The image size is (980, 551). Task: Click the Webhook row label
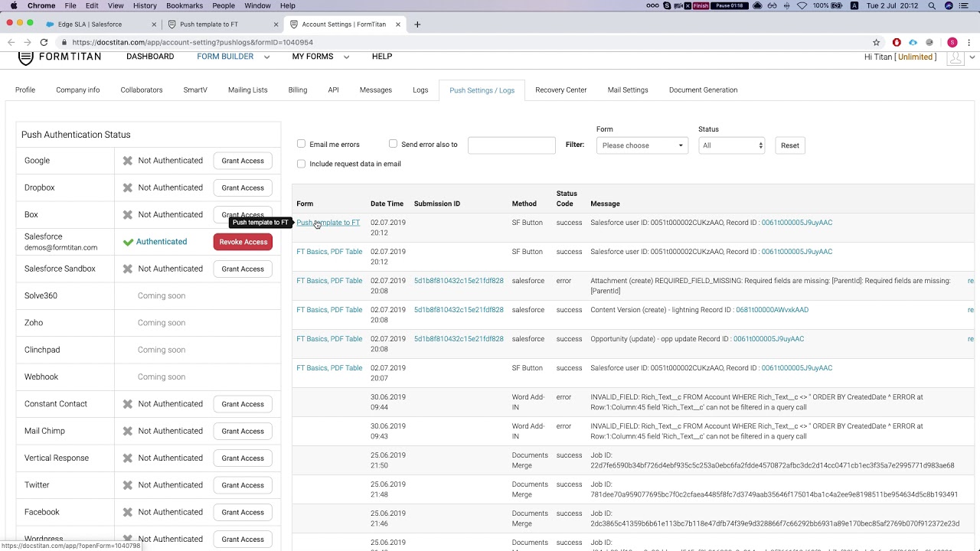point(41,377)
